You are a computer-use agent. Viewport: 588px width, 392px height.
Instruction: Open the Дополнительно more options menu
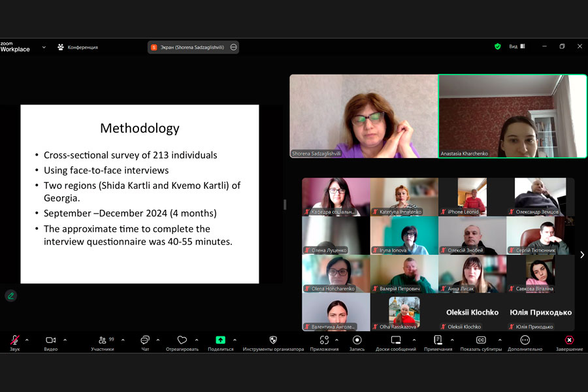[x=525, y=340]
